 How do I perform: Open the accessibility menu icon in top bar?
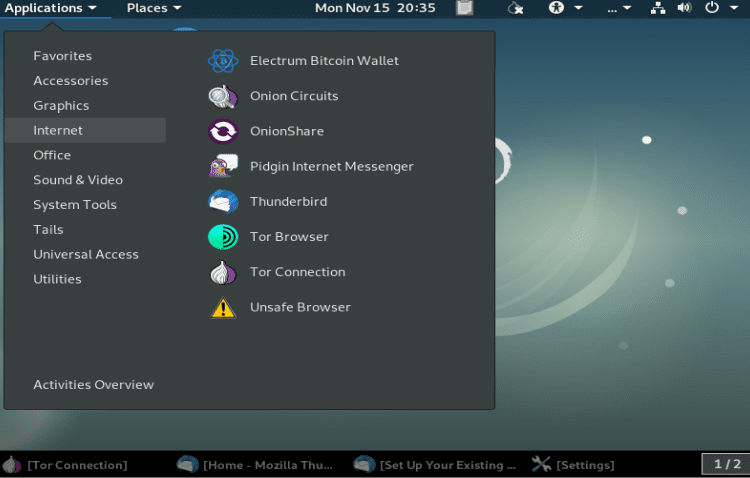(556, 8)
